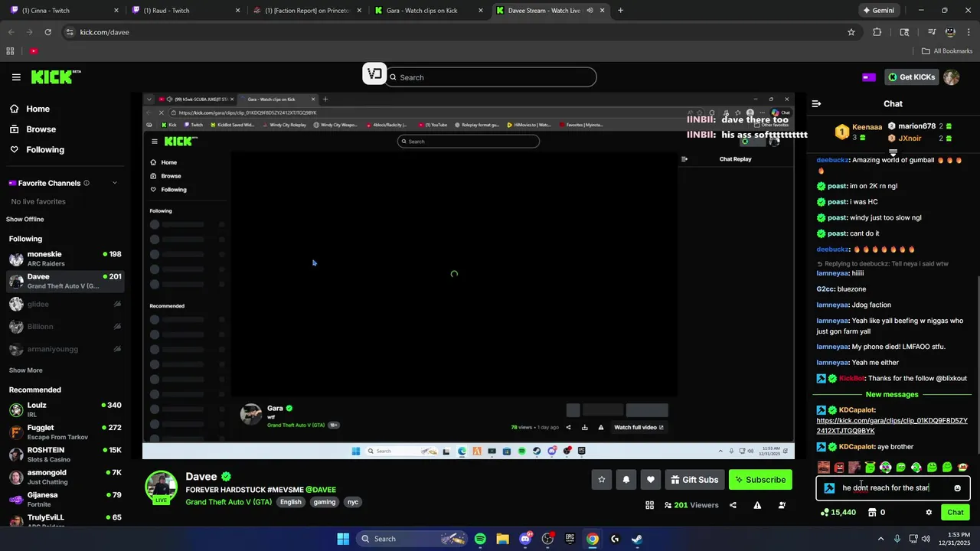Image resolution: width=980 pixels, height=551 pixels.
Task: Click the green Subscribe button
Action: [760, 480]
